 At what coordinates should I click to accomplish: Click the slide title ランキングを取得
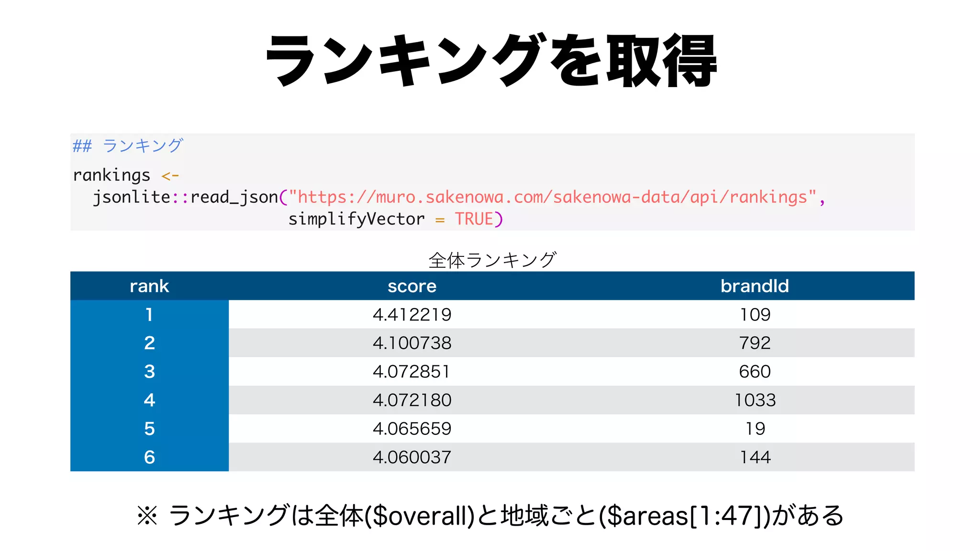click(490, 61)
